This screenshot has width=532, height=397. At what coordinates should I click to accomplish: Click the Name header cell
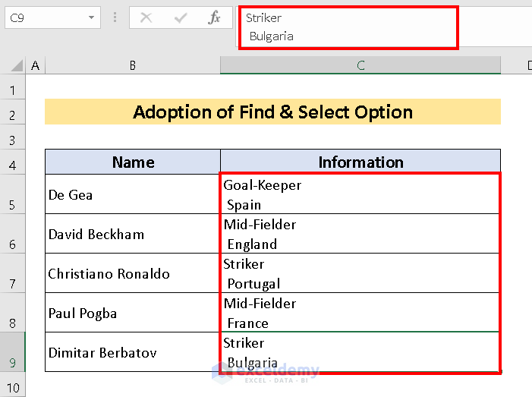pyautogui.click(x=133, y=162)
